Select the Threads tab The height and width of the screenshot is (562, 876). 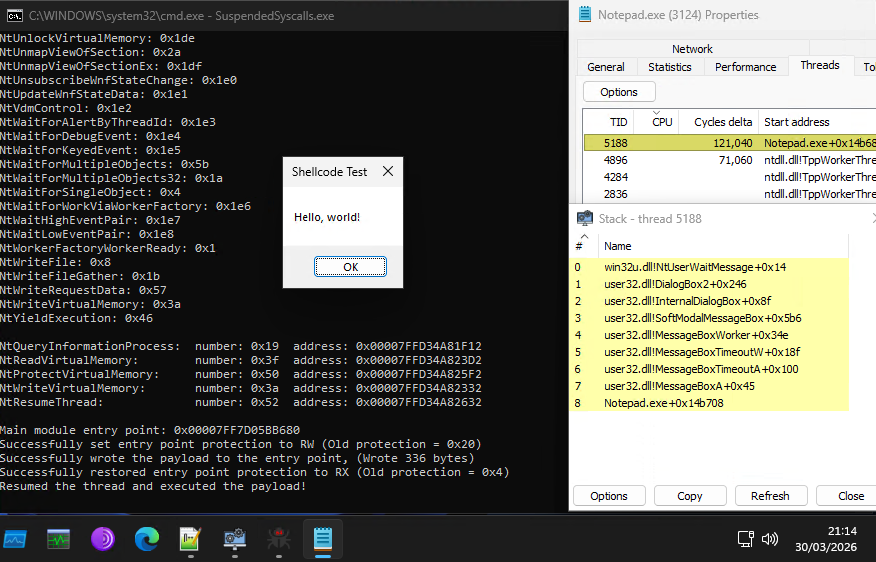[x=820, y=65]
